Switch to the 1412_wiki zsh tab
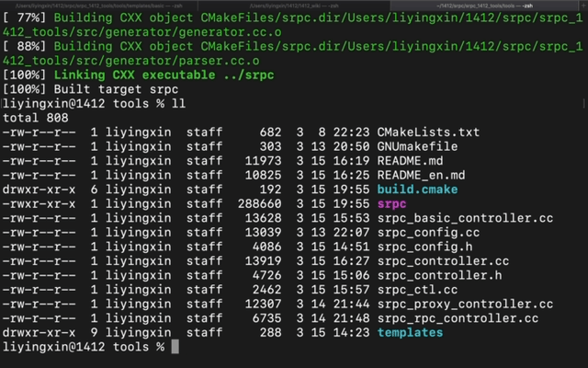The image size is (588, 368). tap(294, 6)
